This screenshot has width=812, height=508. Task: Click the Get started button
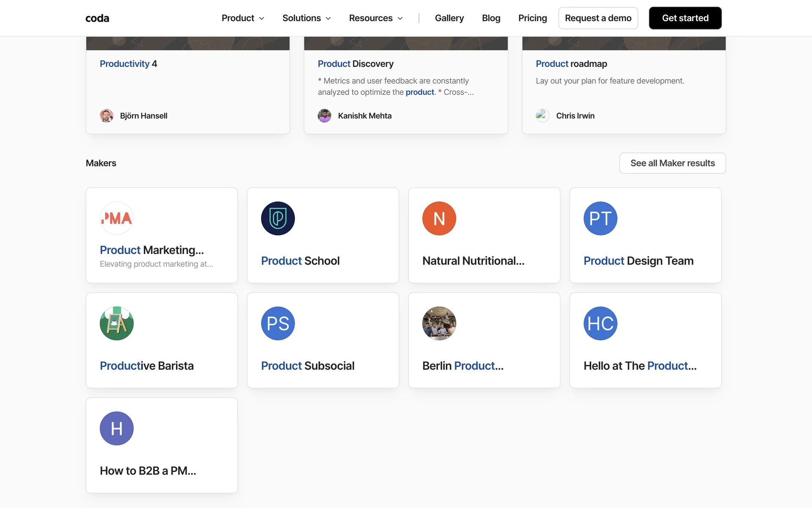tap(685, 18)
